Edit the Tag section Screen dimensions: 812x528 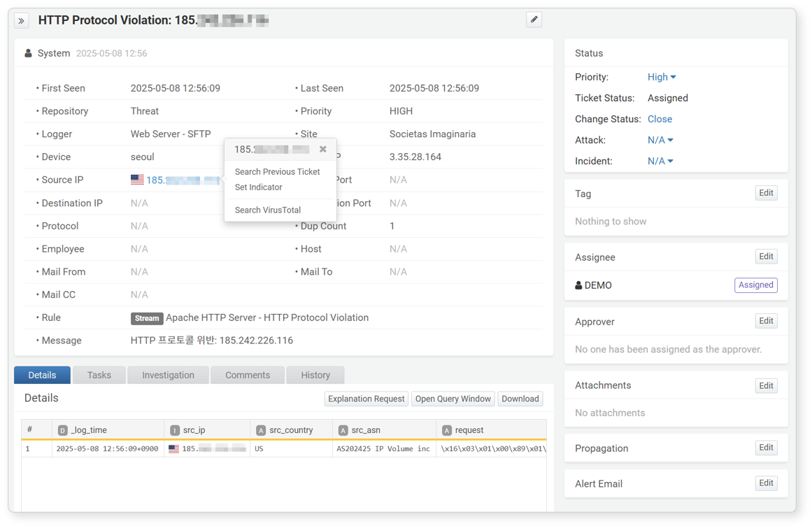(766, 193)
